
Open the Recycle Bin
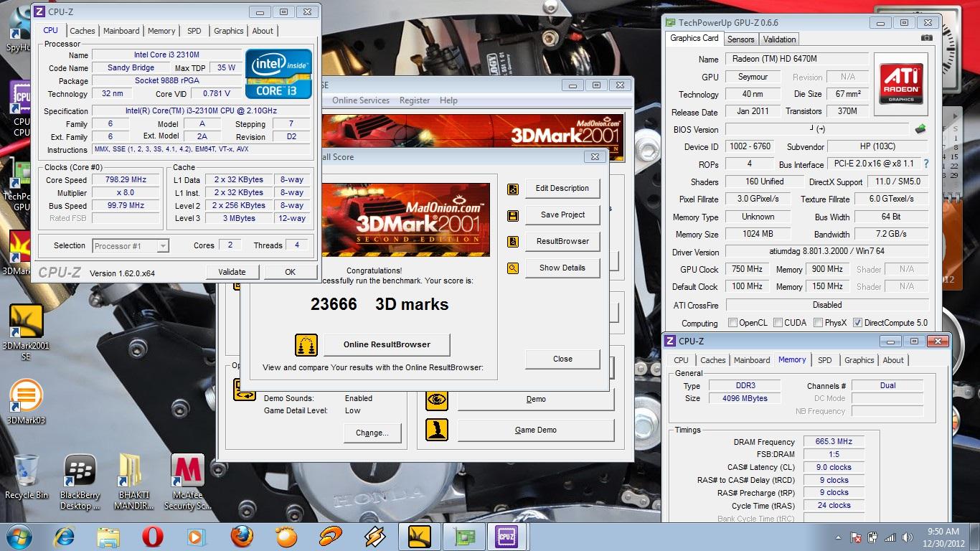pos(26,476)
